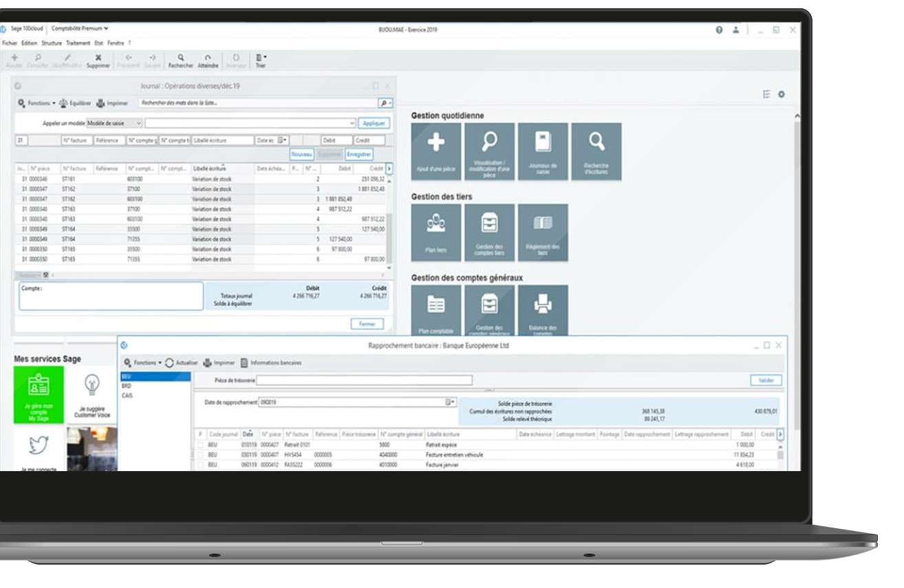Open the Plan comptable tile
Viewport: 904px width, 588px height.
tap(436, 311)
